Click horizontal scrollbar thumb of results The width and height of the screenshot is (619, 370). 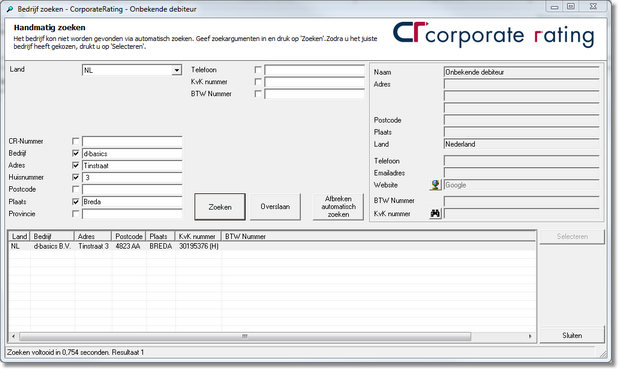[245, 336]
